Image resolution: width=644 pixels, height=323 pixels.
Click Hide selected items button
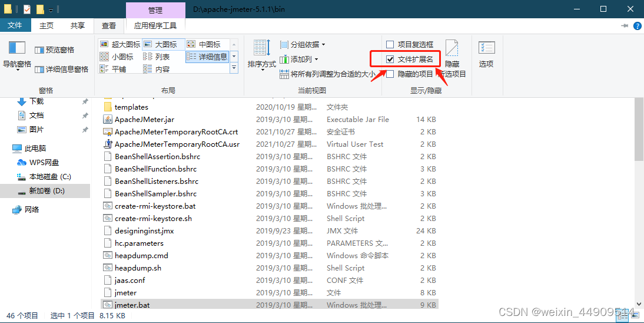click(x=452, y=58)
